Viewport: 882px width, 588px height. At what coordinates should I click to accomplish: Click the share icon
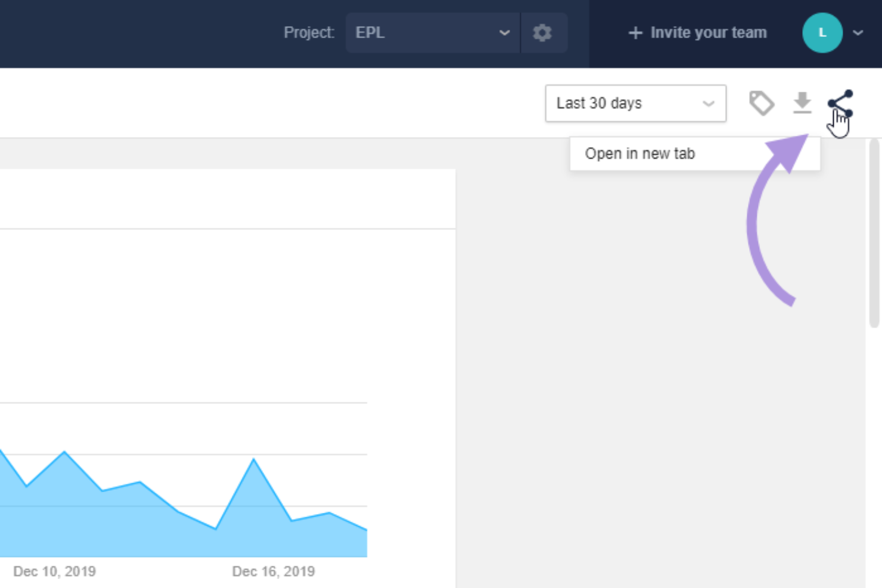coord(840,102)
